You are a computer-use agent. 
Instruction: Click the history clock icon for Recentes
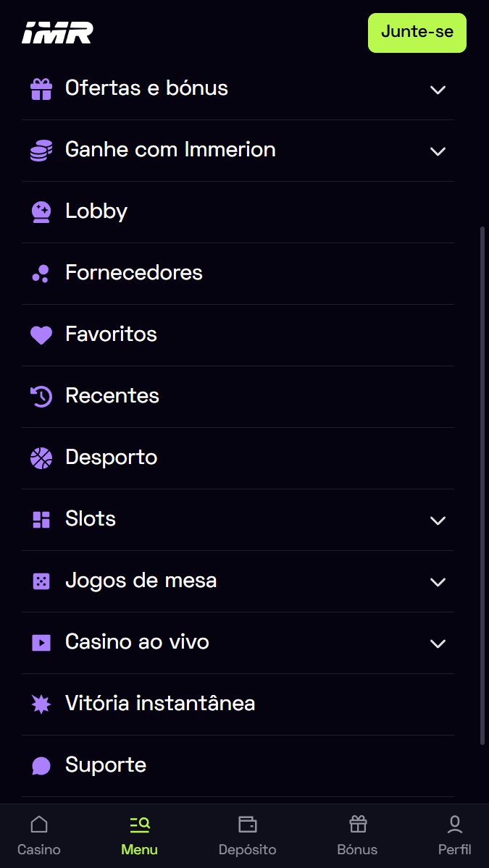[x=41, y=396]
